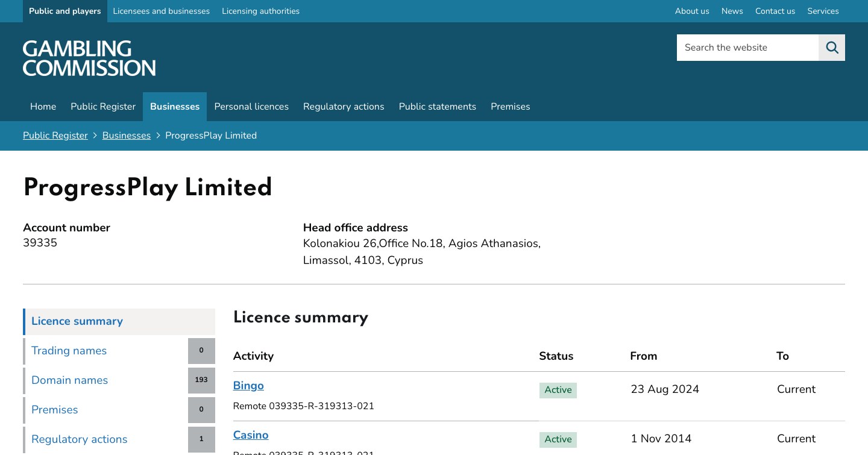Click the search magnifier icon button

[x=832, y=48]
